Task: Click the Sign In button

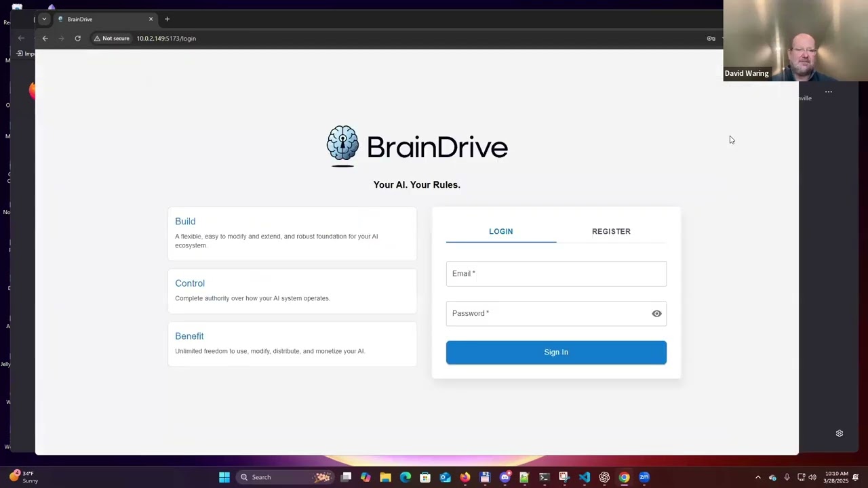Action: 556,352
